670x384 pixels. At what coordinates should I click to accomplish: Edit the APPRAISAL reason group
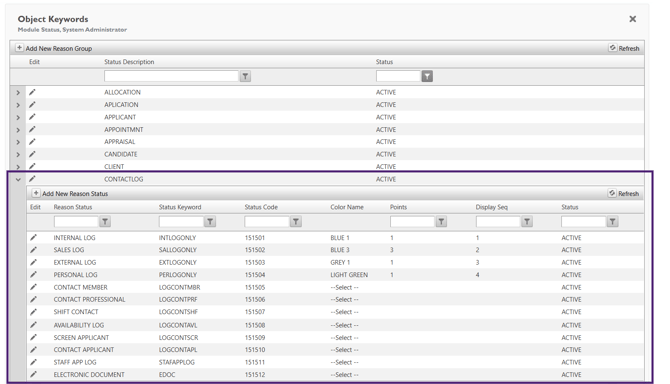pos(32,142)
